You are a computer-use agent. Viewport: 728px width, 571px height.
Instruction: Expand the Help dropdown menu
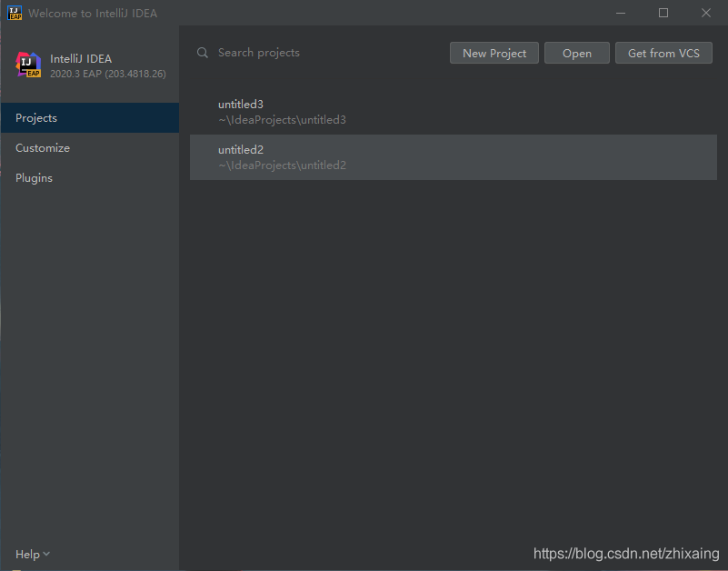(33, 555)
